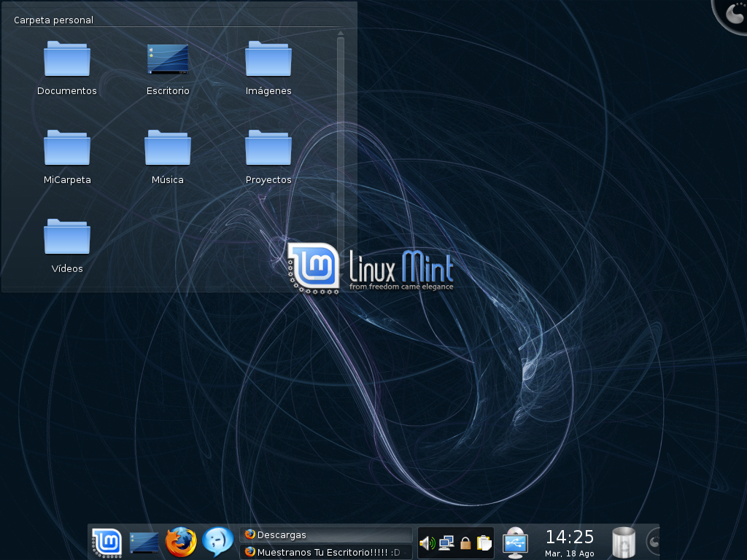This screenshot has height=560, width=747.
Task: Open the Escritorio folder
Action: 168,68
